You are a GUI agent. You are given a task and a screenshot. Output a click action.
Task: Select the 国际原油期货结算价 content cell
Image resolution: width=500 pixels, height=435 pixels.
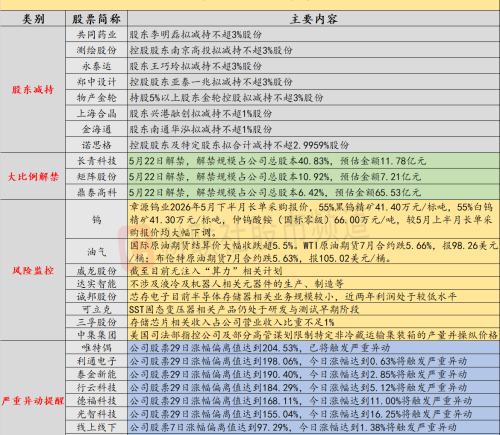click(314, 251)
